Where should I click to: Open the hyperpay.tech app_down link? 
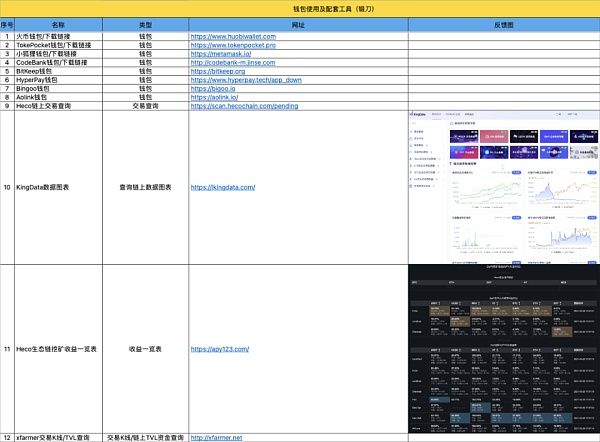(x=244, y=79)
